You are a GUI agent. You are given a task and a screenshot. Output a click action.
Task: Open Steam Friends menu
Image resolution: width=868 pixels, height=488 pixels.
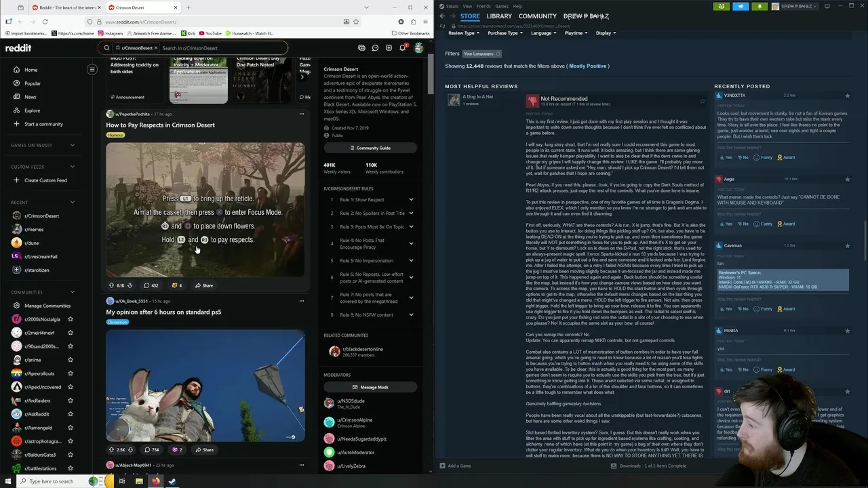tap(484, 6)
